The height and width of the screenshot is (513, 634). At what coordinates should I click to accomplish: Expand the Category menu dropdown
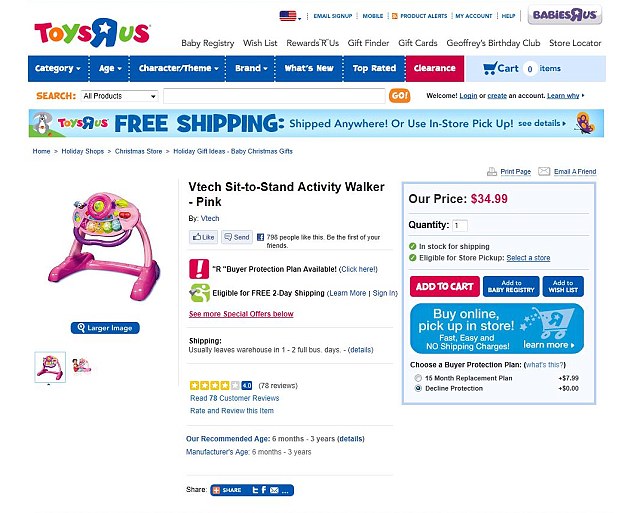pyautogui.click(x=58, y=68)
